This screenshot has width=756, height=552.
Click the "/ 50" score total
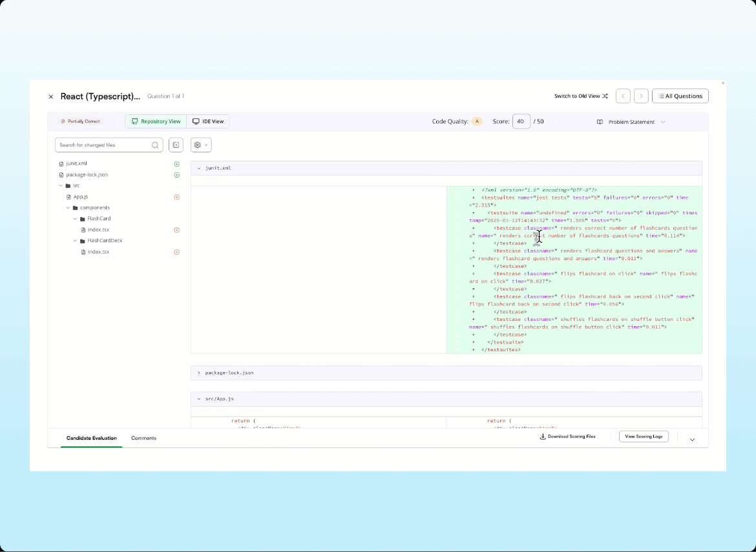[x=538, y=121]
